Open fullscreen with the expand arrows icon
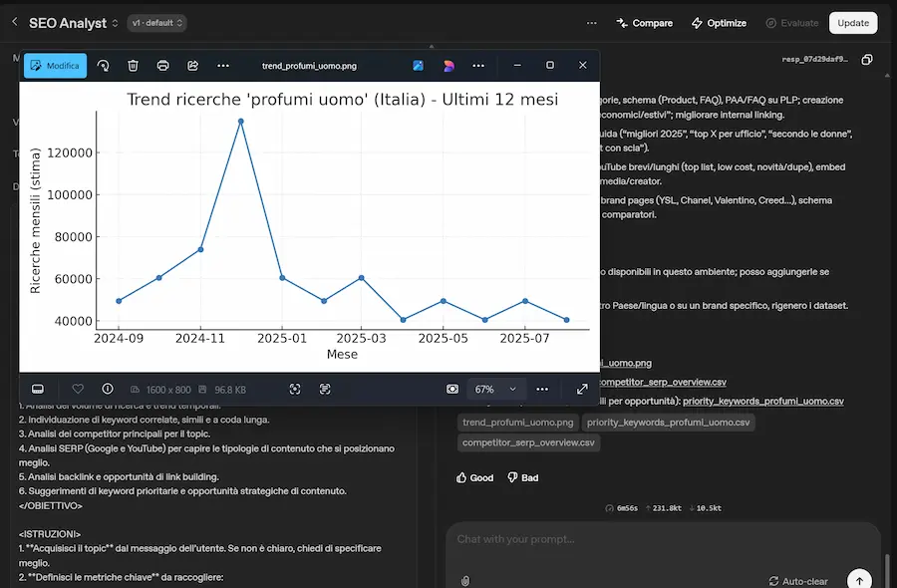 pyautogui.click(x=582, y=389)
